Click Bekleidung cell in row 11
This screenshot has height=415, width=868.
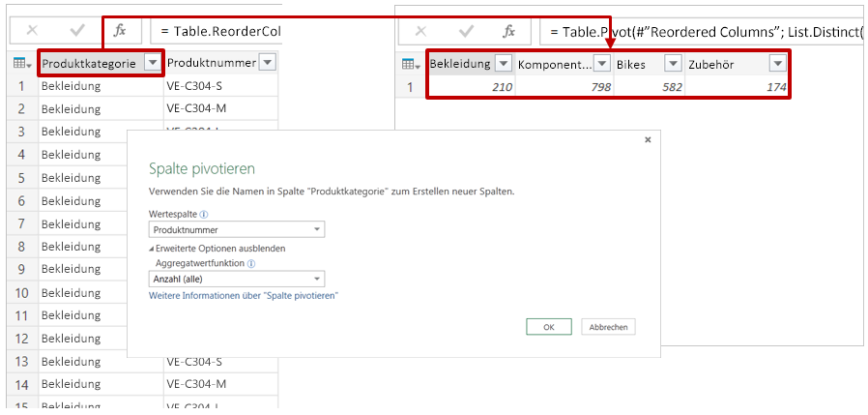pos(83,315)
